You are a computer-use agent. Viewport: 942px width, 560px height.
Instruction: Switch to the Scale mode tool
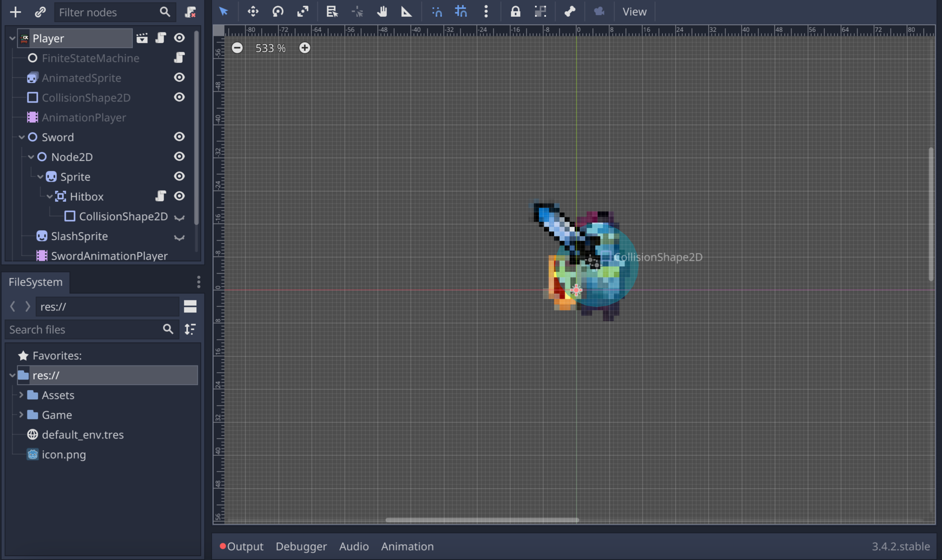pos(303,11)
